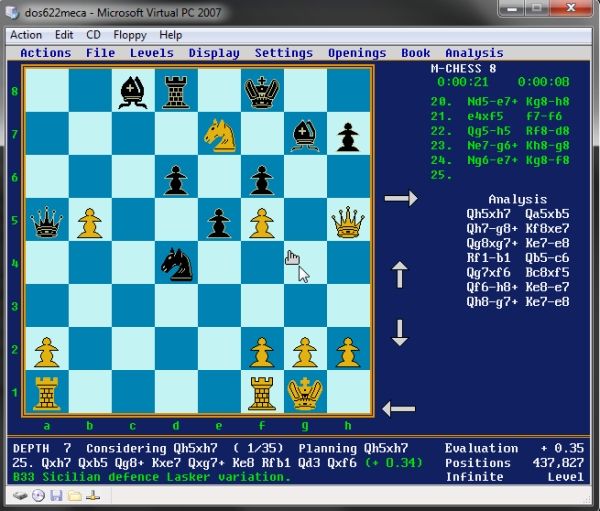
Task: Click analysis move Rf1-b1
Action: [x=489, y=258]
